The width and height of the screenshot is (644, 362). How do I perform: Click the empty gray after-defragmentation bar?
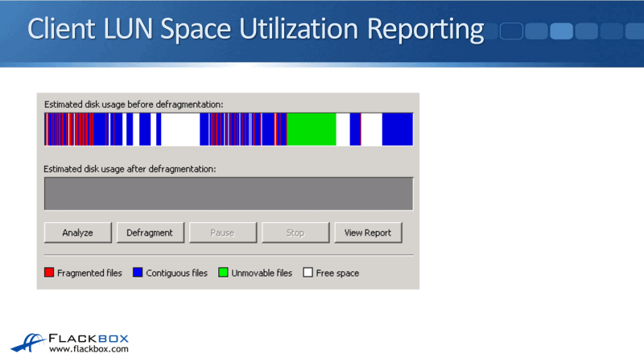[229, 194]
